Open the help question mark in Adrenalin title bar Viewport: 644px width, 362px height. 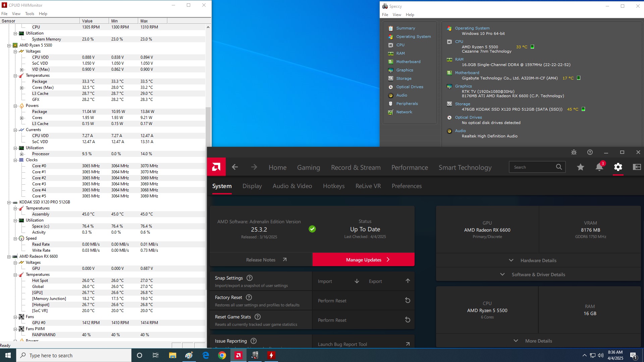[590, 152]
